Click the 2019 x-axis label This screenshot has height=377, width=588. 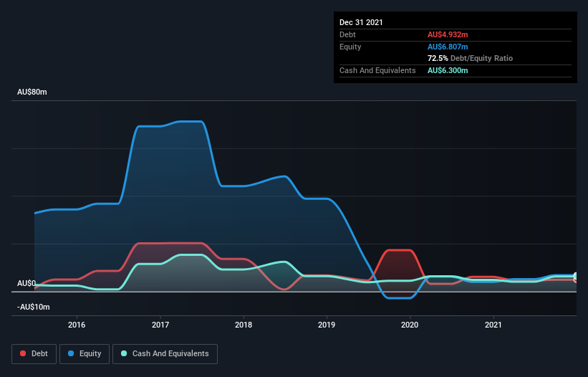pyautogui.click(x=327, y=325)
